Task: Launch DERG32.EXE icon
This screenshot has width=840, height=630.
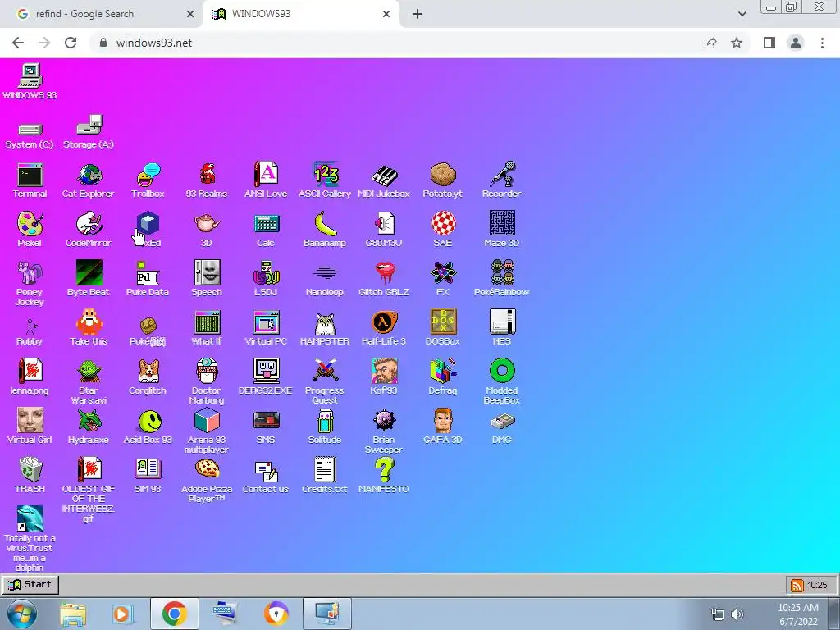Action: tap(266, 377)
